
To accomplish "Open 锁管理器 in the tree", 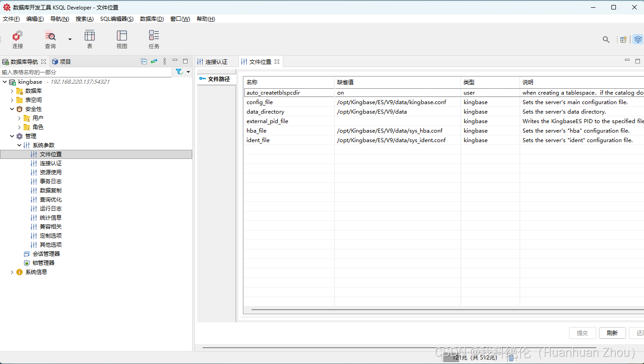I will pos(43,263).
